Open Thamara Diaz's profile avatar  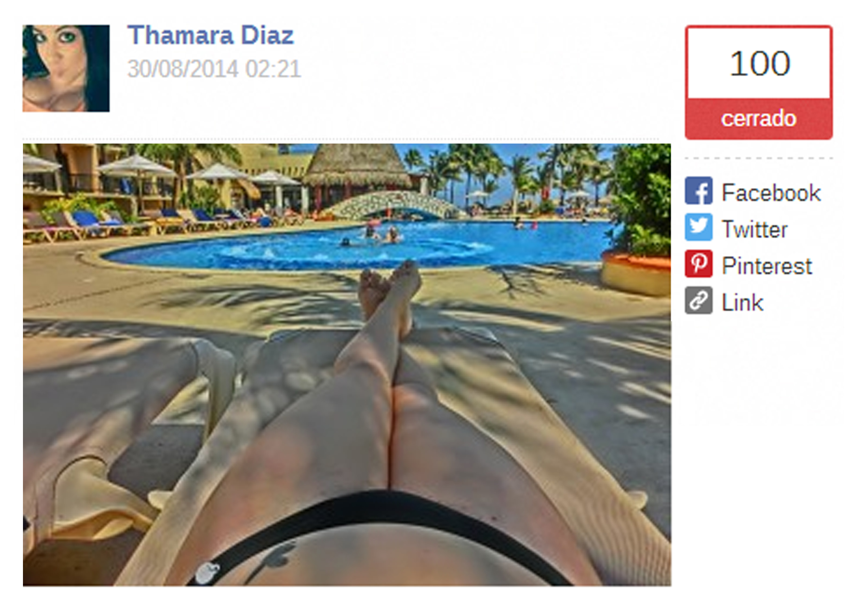66,68
